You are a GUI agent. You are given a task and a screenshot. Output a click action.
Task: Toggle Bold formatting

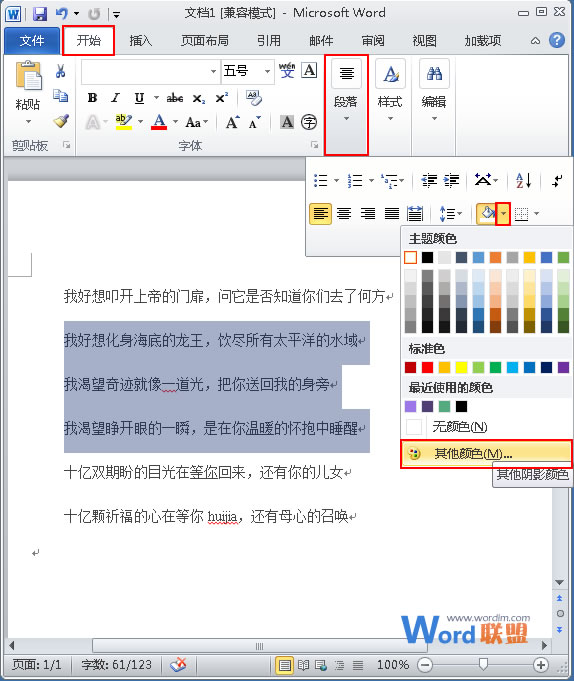92,98
